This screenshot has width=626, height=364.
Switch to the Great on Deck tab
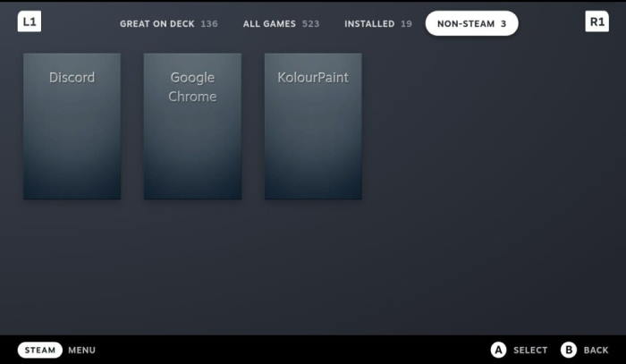(169, 24)
